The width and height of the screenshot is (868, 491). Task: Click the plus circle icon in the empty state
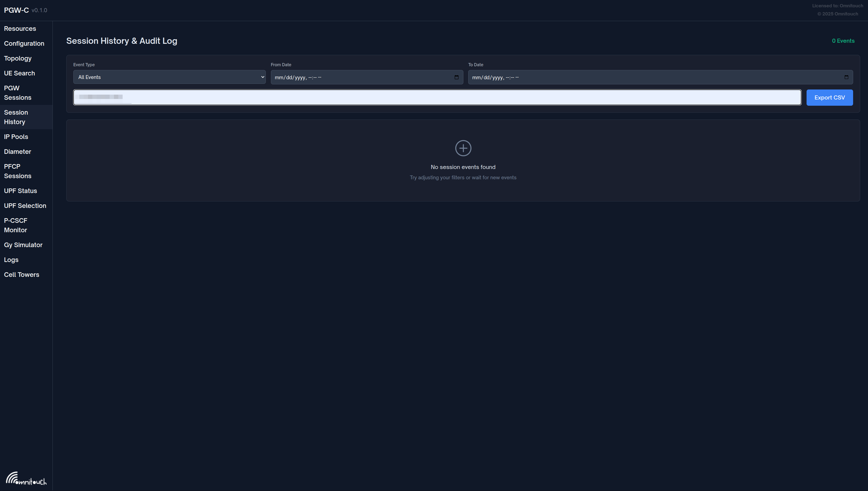463,148
